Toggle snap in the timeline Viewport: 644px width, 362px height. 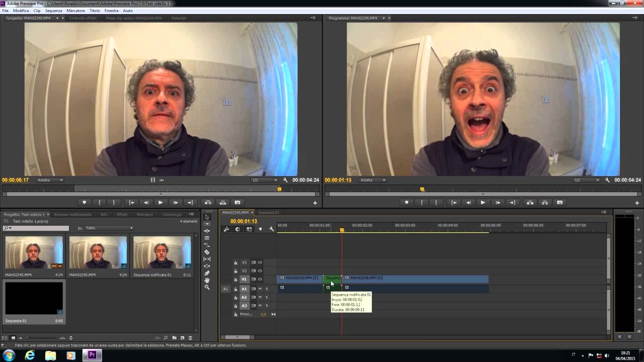tap(237, 229)
